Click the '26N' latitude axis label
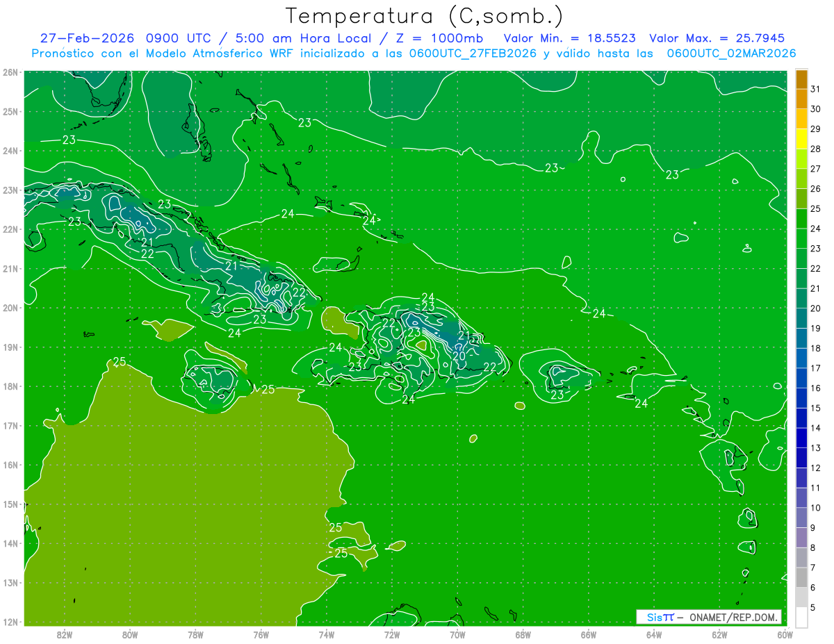The width and height of the screenshot is (834, 644). click(10, 72)
